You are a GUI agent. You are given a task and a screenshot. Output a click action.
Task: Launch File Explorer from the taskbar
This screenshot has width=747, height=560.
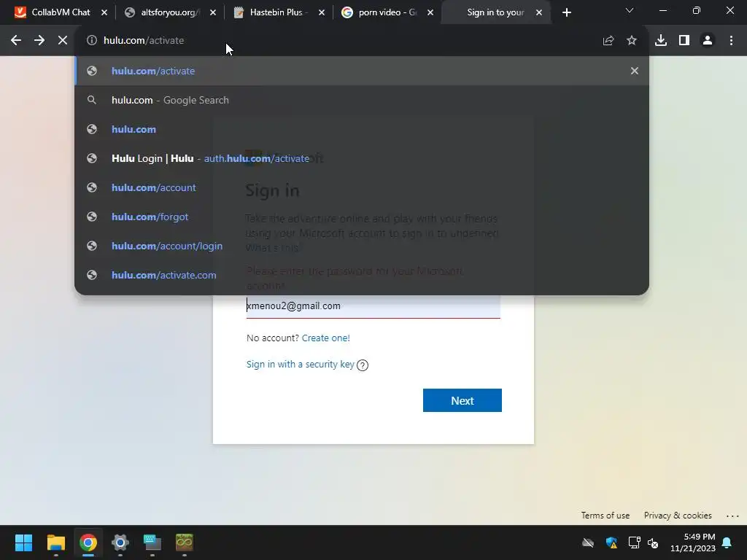pyautogui.click(x=55, y=542)
